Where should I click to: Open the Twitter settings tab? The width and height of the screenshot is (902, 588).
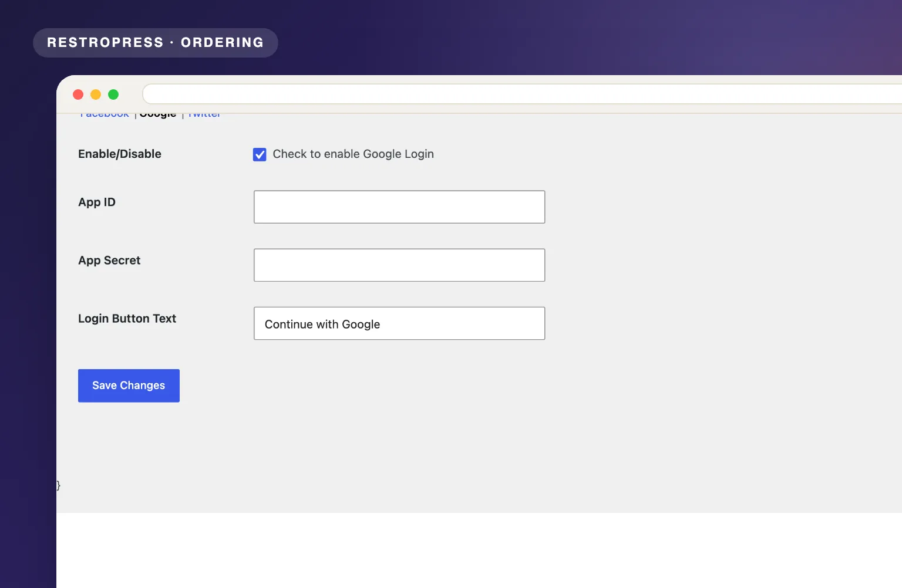tap(204, 115)
